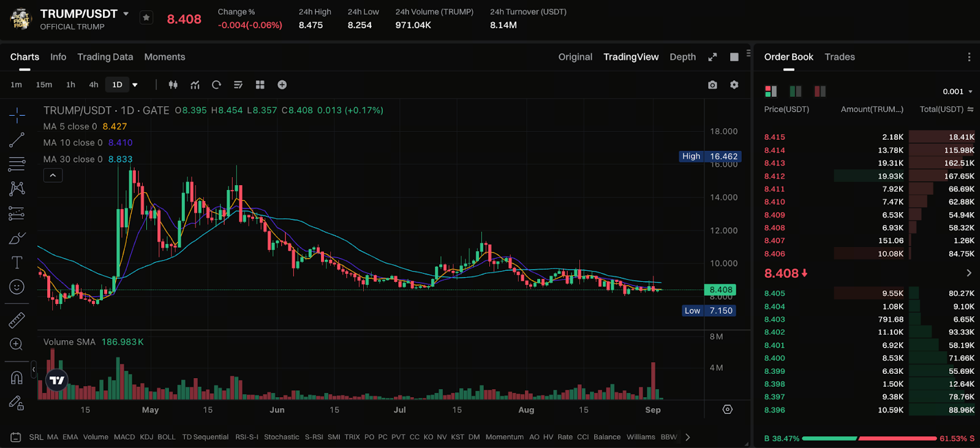Viewport: 980px width, 448px height.
Task: Open the Moments tab
Action: tap(165, 57)
